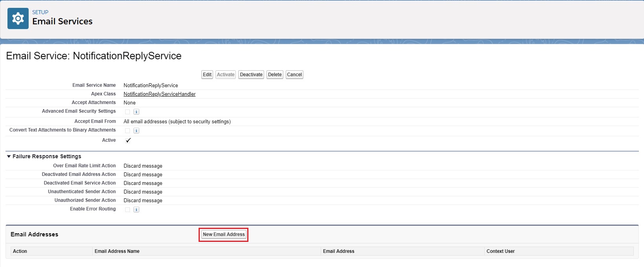Screen dimensions: 644x267
Task: Open info icon beside Advanced Email Security Settings
Action: 136,112
